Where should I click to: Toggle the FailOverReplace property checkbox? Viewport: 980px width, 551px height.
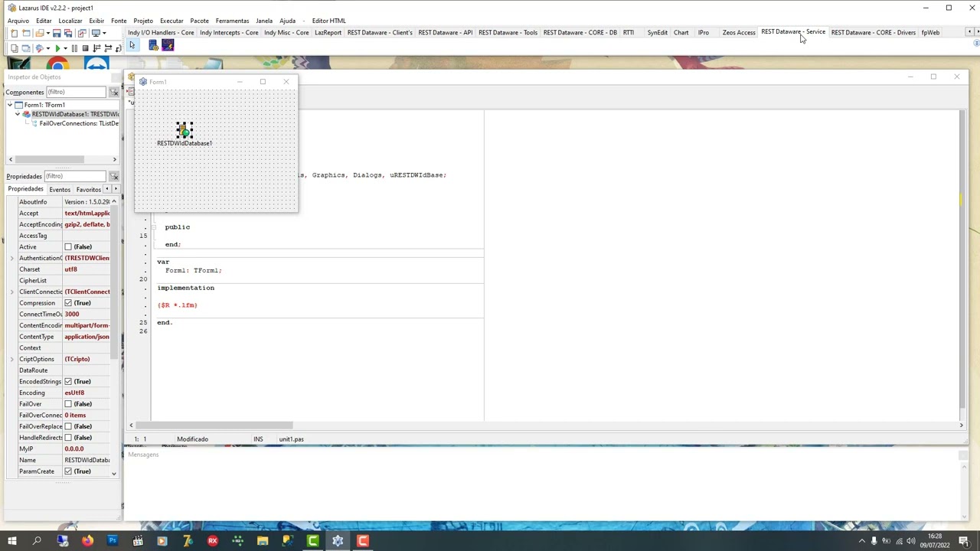coord(68,426)
